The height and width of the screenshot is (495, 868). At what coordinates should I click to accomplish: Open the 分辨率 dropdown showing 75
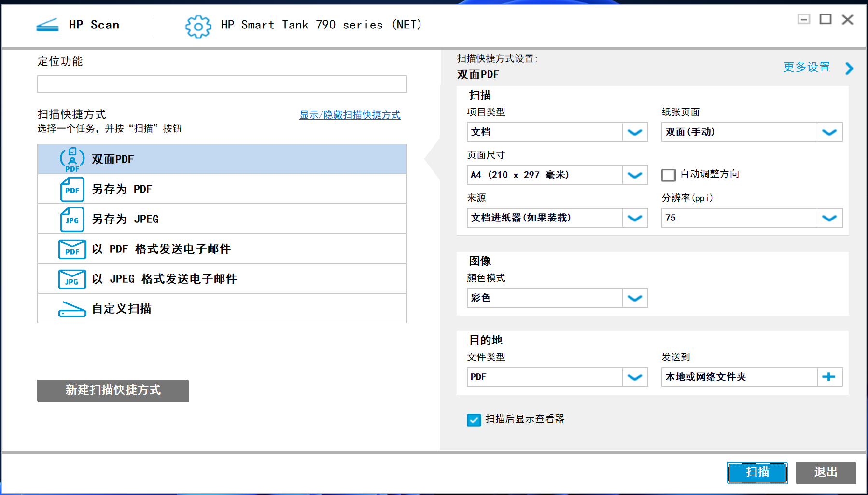click(x=829, y=218)
